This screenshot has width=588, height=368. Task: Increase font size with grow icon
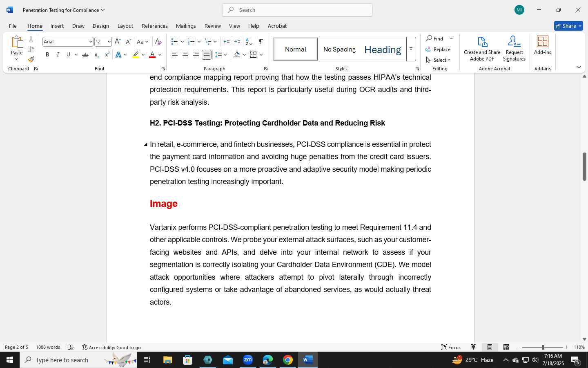click(x=118, y=42)
